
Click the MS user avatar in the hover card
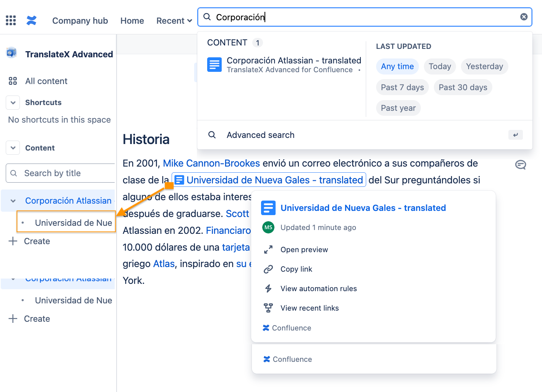click(x=268, y=227)
